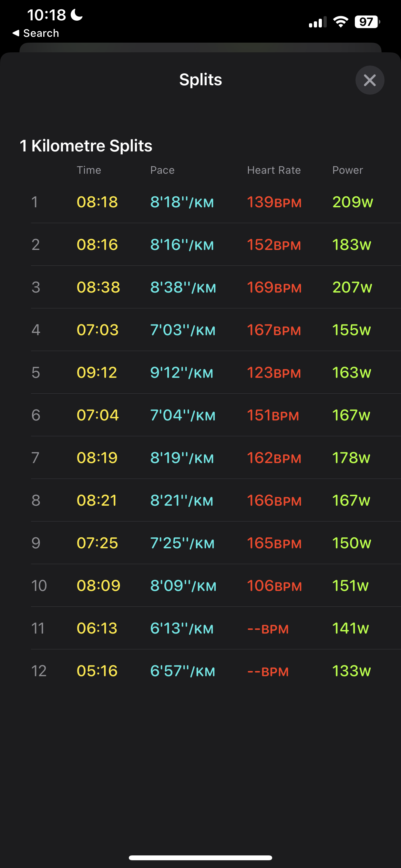The height and width of the screenshot is (868, 401).
Task: Tap the Power column header
Action: [x=347, y=170]
